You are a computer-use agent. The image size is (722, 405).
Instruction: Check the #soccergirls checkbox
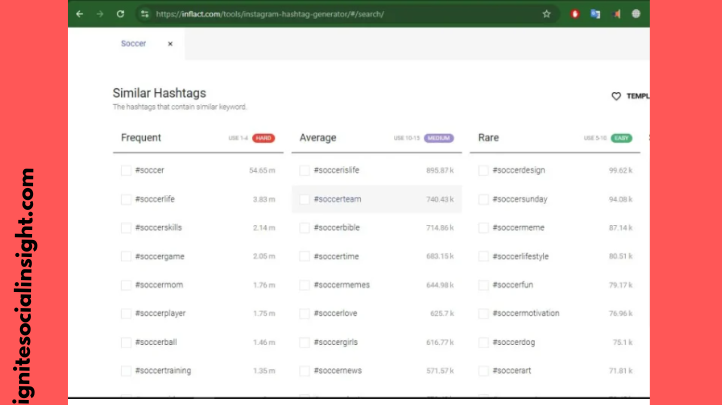point(304,342)
